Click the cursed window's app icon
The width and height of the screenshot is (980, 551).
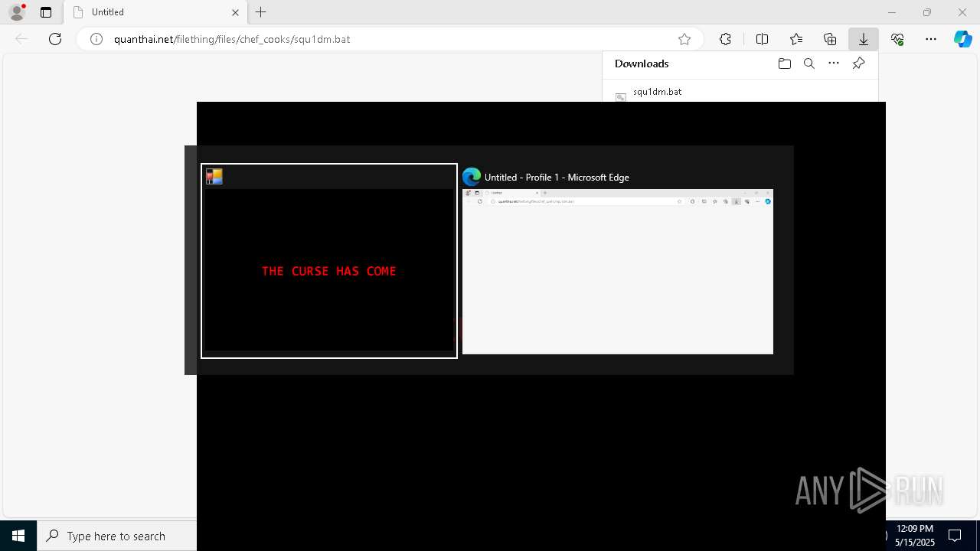pos(214,177)
